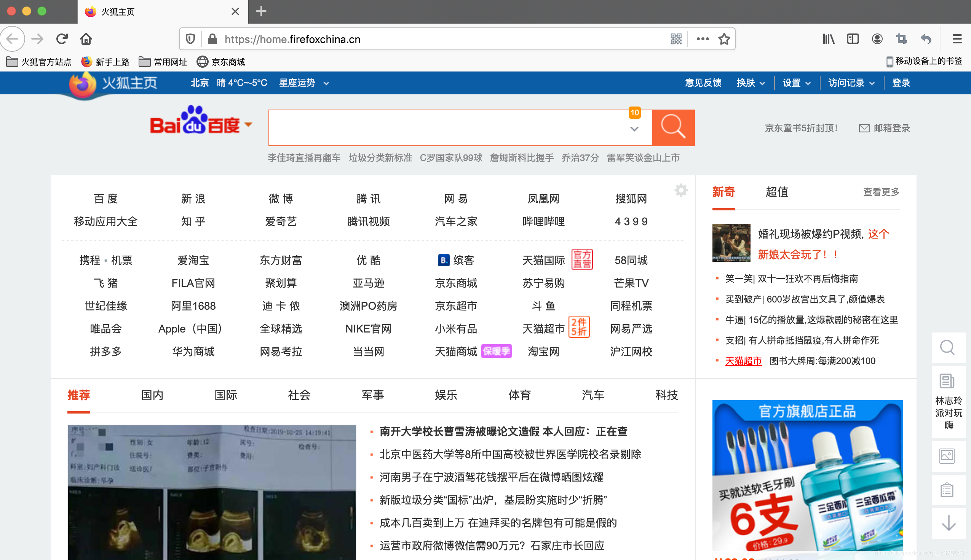Select the 科技 news tab
971x560 pixels.
666,395
